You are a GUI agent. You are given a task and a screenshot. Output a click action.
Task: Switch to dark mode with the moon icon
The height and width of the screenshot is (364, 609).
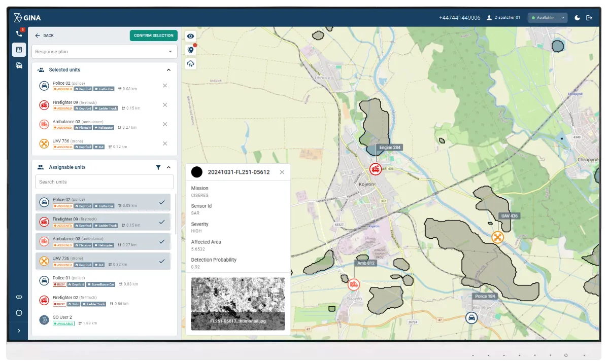(577, 17)
